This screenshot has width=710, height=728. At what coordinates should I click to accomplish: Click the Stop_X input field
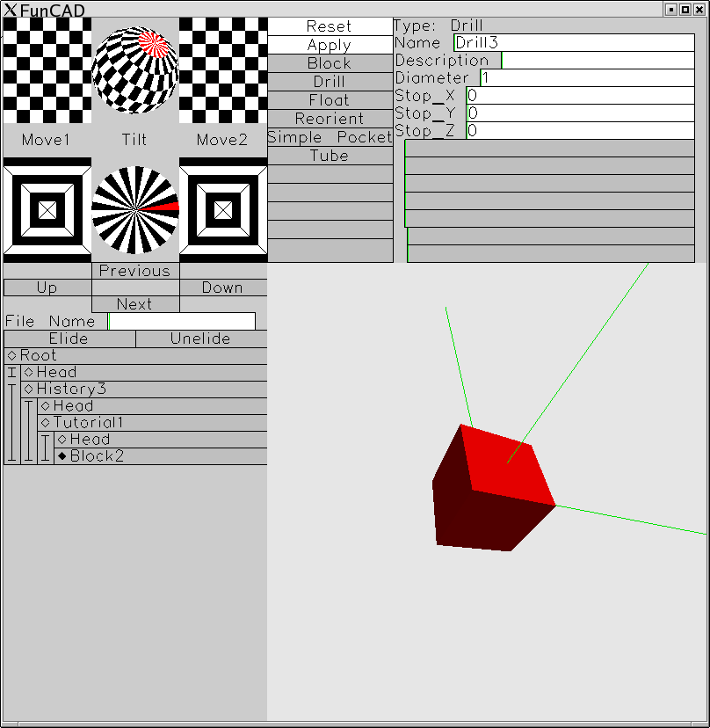coord(581,96)
